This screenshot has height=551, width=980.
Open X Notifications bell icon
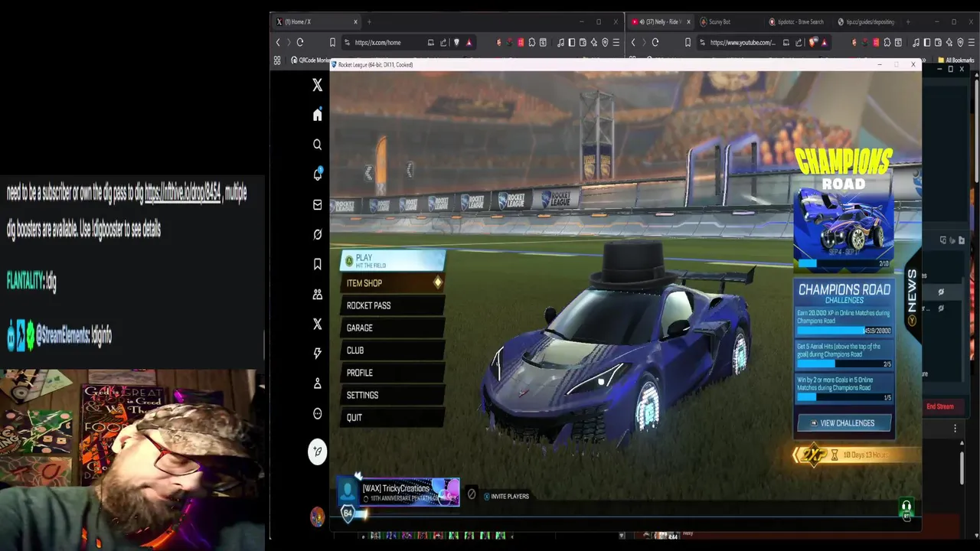[x=318, y=174]
